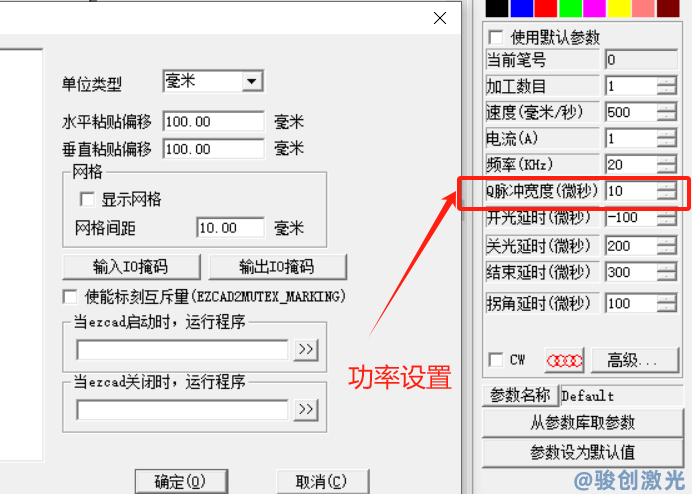Click the ezcad关闭时 program path field

tap(182, 410)
